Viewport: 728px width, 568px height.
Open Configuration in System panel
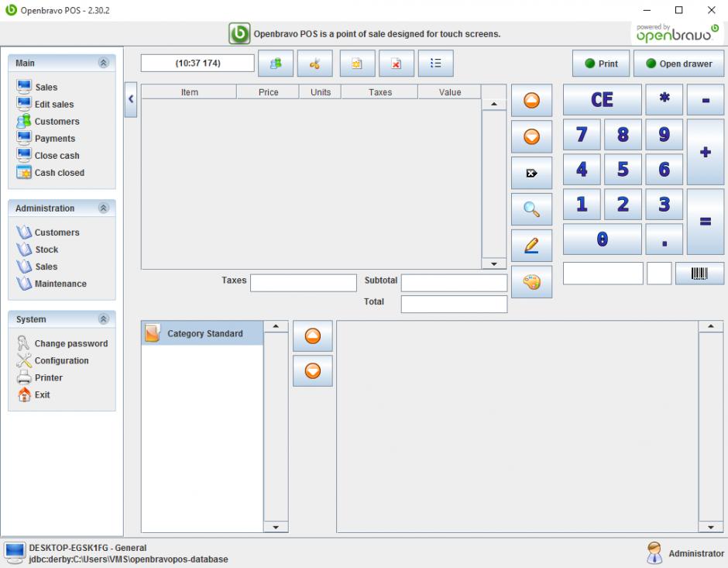click(x=52, y=360)
